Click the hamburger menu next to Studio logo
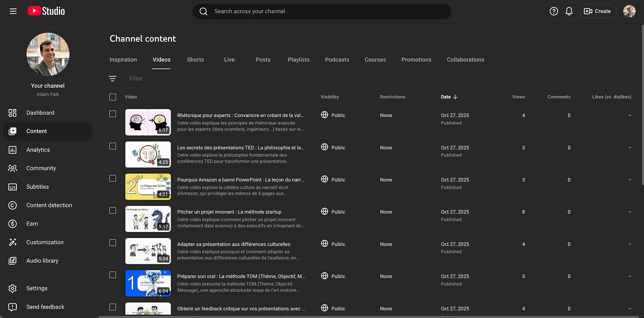The height and width of the screenshot is (318, 644). (13, 11)
